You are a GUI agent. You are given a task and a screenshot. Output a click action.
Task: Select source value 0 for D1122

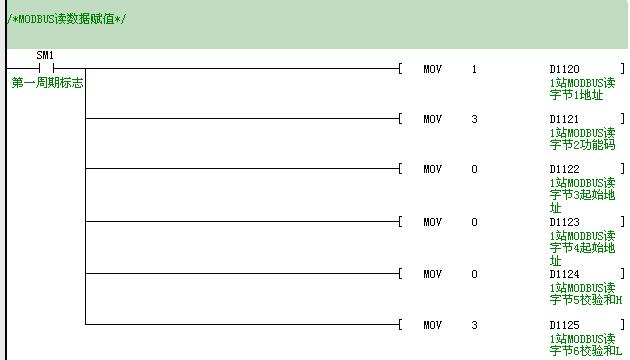point(474,169)
